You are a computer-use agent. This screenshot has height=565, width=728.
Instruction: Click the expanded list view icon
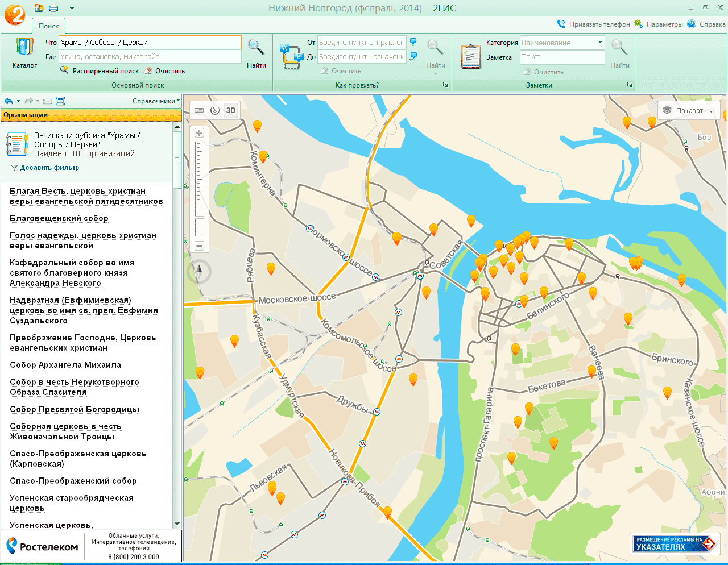(x=60, y=101)
